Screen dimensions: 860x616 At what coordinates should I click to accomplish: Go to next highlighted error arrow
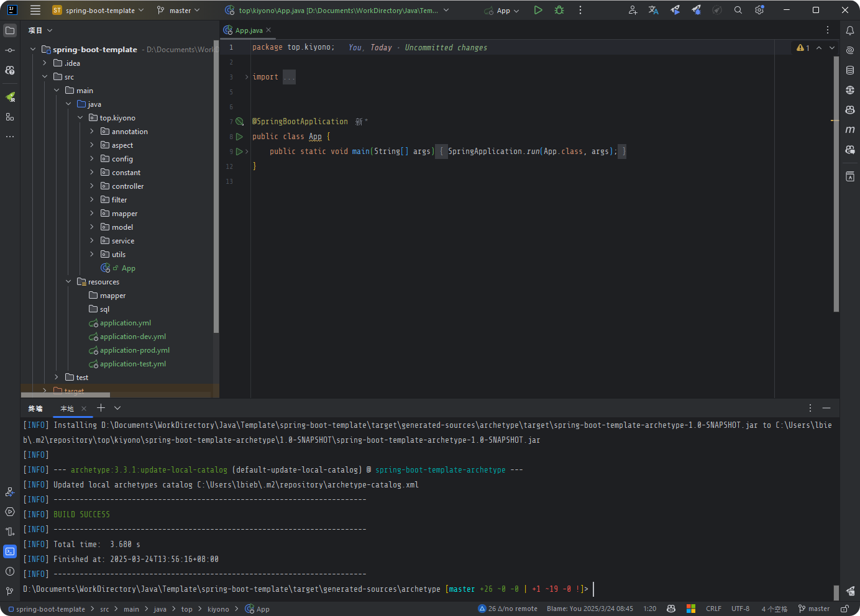(832, 48)
